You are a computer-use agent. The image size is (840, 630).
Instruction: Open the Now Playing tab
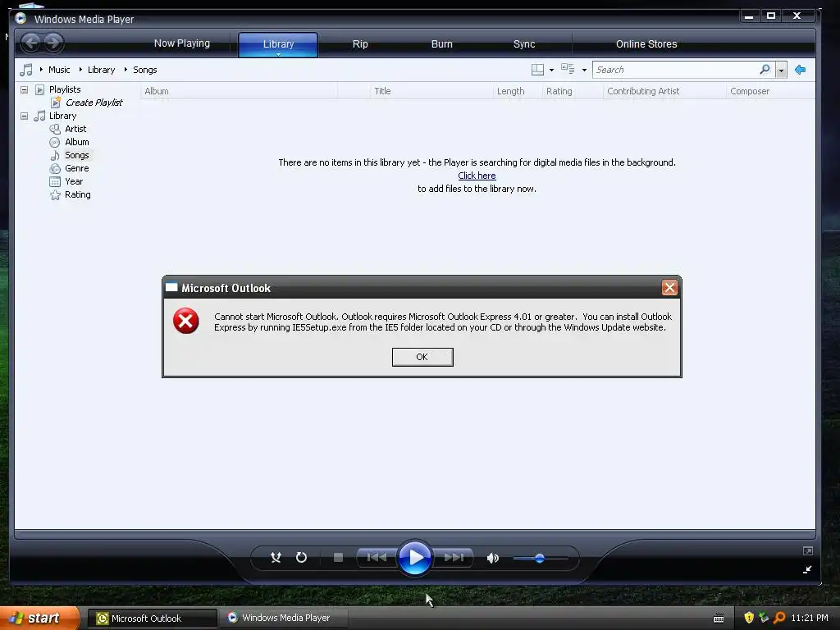point(182,43)
